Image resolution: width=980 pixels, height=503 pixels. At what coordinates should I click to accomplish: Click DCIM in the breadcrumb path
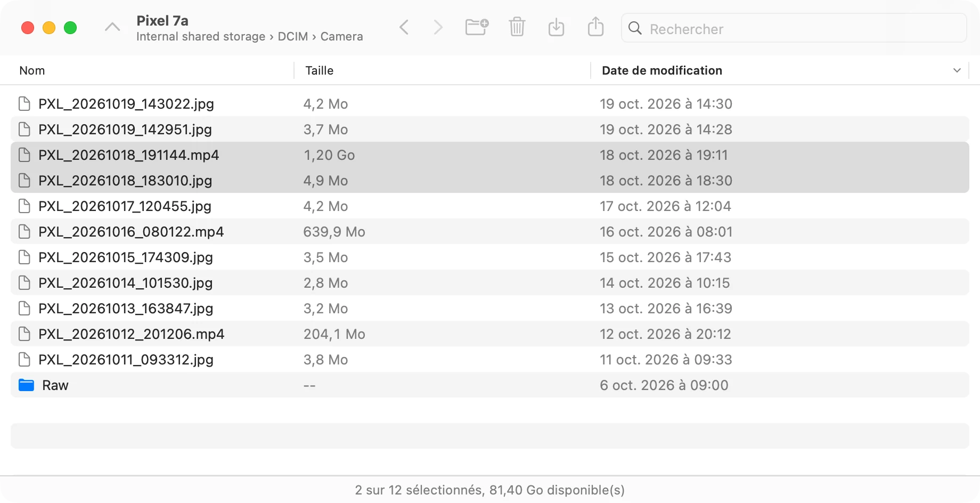click(293, 36)
